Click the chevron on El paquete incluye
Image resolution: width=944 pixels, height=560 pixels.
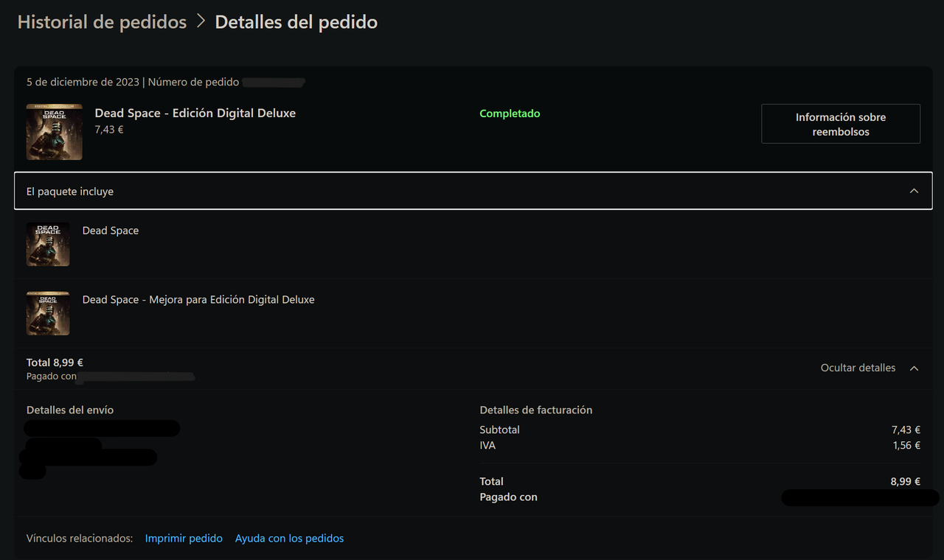pos(914,191)
